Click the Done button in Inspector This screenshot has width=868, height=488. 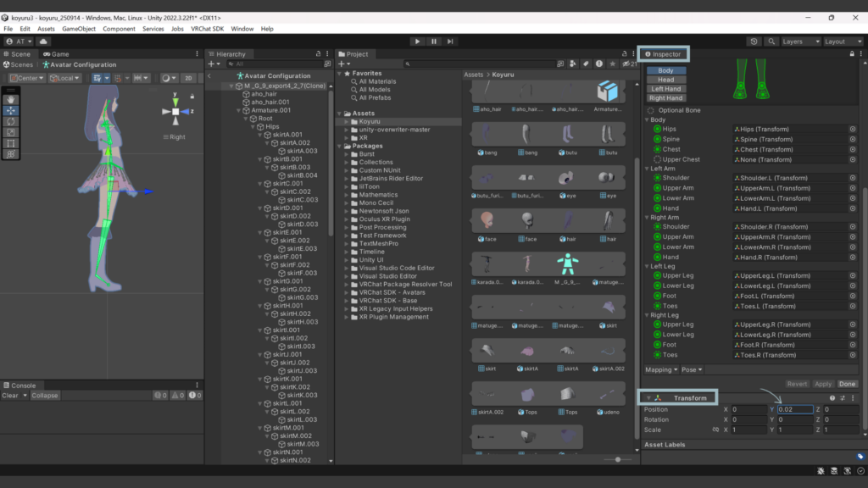(848, 384)
